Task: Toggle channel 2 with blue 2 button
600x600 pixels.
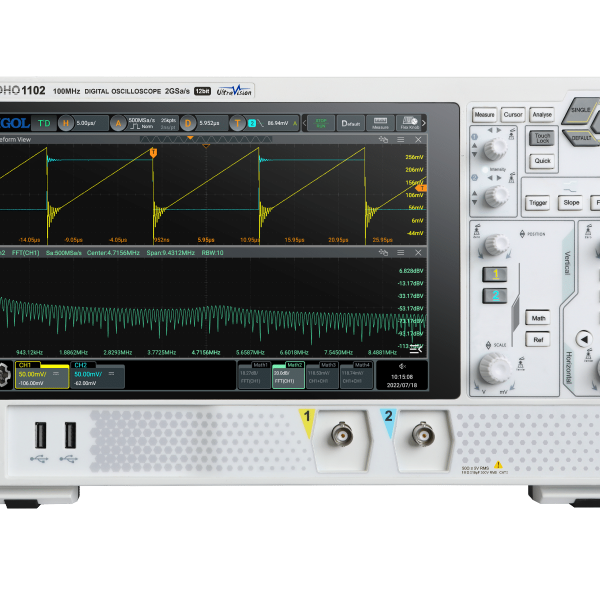Action: point(495,296)
